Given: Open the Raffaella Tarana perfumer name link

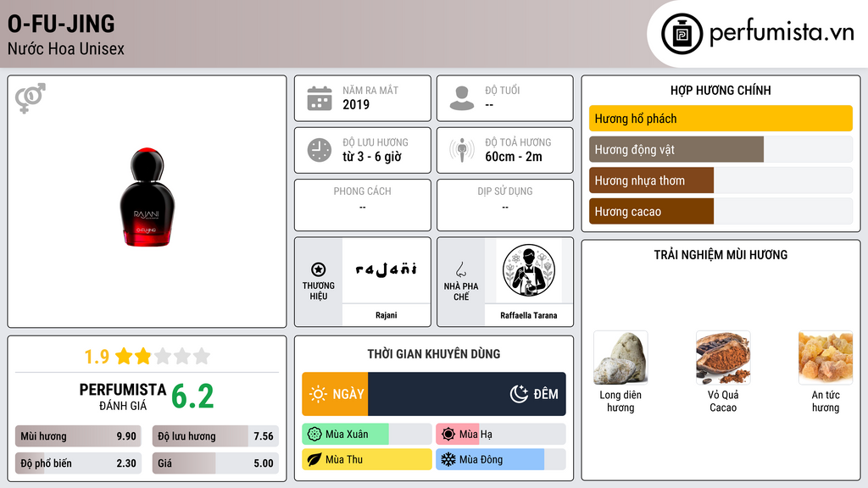Looking at the screenshot, I should 529,315.
